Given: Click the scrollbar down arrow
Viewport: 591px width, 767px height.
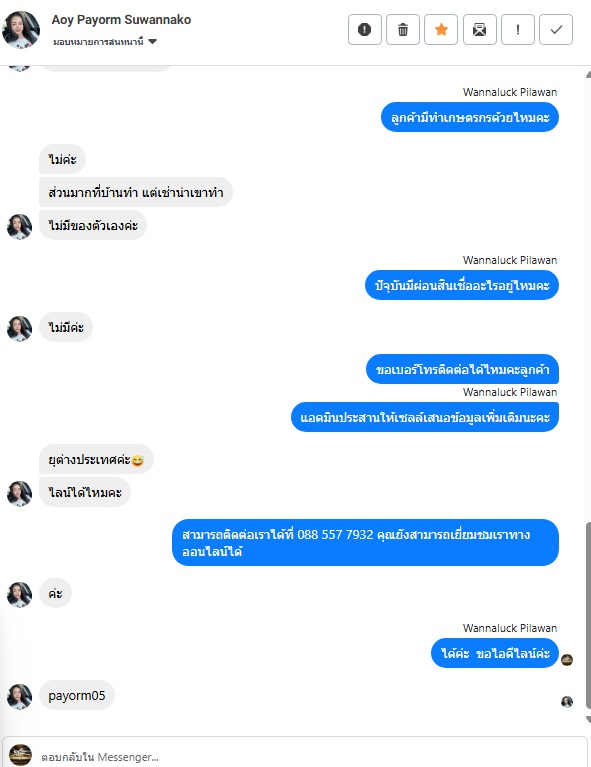Looking at the screenshot, I should (x=588, y=719).
